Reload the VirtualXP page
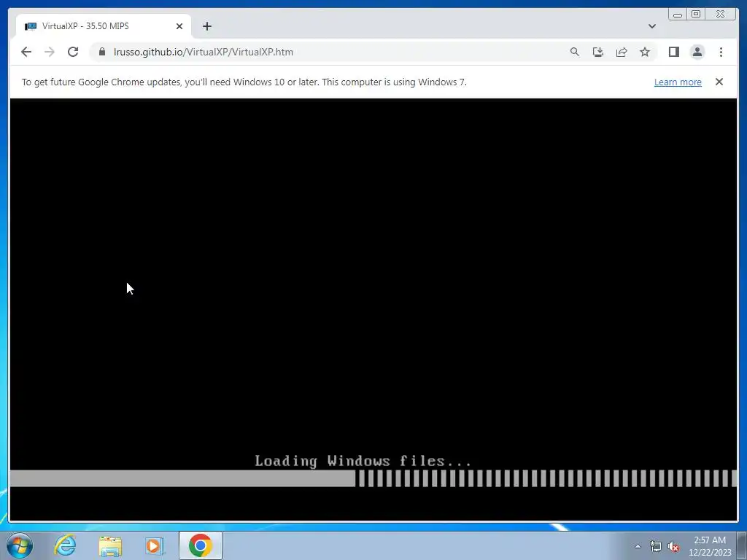The height and width of the screenshot is (560, 747). point(73,52)
